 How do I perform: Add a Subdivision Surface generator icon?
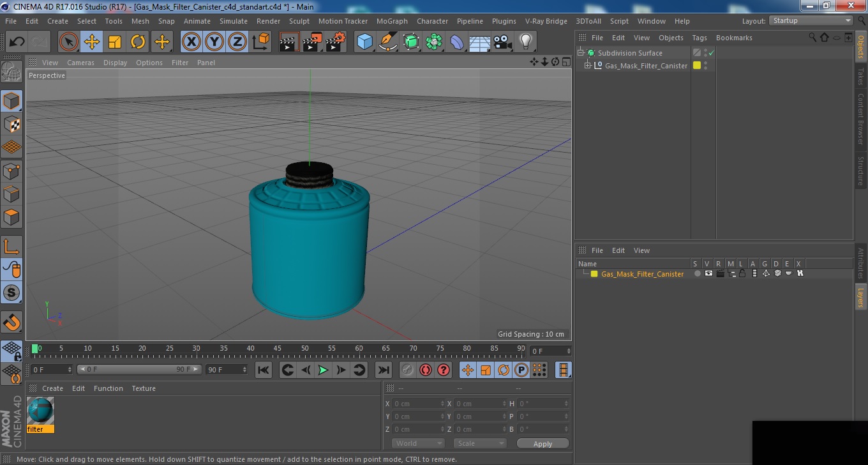[x=410, y=42]
